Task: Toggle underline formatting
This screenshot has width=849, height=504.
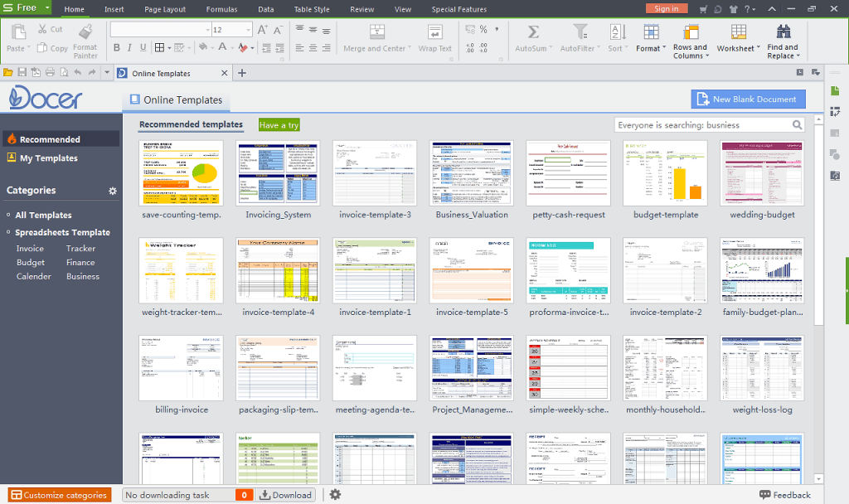Action: pyautogui.click(x=142, y=48)
